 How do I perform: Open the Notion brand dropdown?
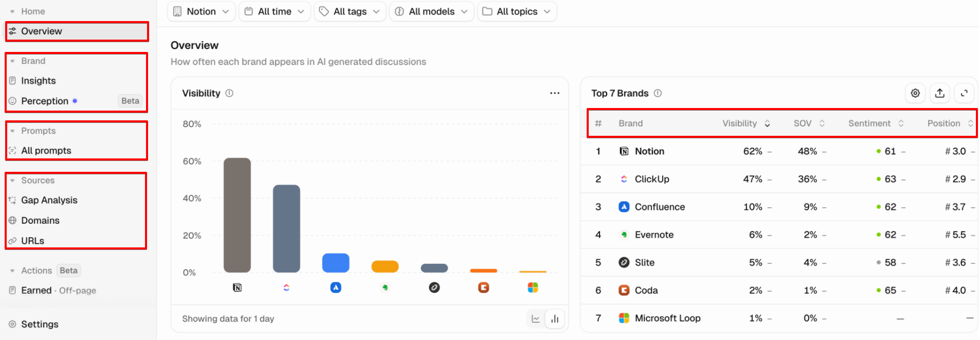tap(201, 11)
